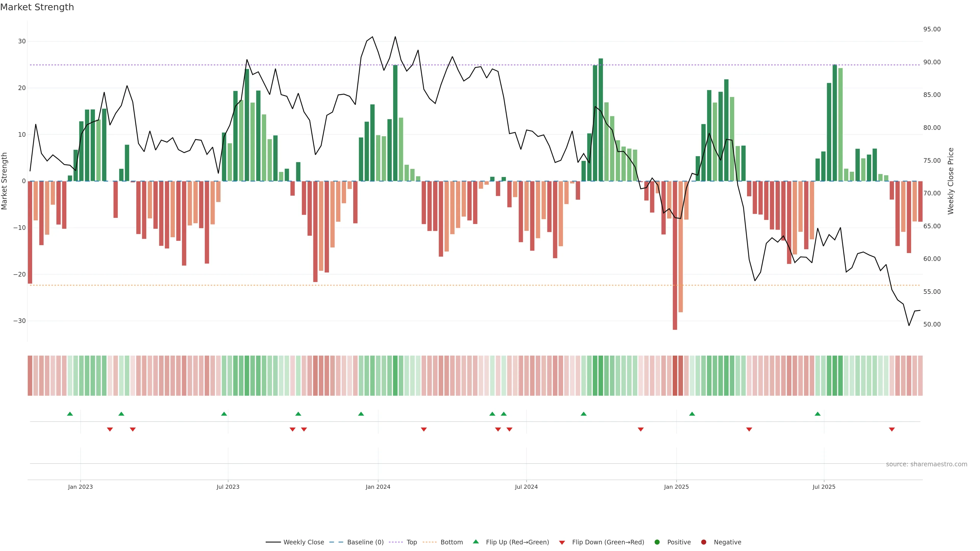Image resolution: width=980 pixels, height=551 pixels.
Task: Click the Weekly Close Price axis title
Action: point(951,181)
